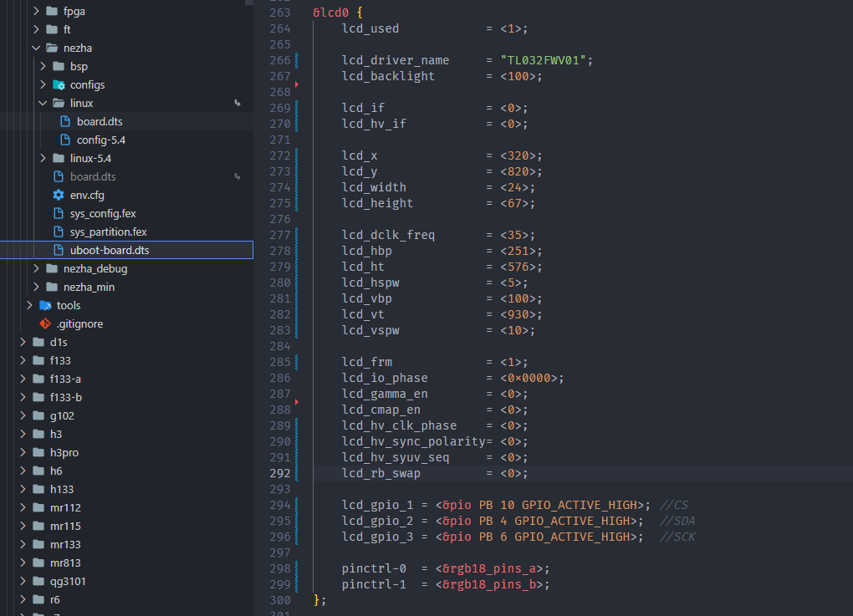
Task: Select the mr813 folder entry
Action: (x=65, y=563)
